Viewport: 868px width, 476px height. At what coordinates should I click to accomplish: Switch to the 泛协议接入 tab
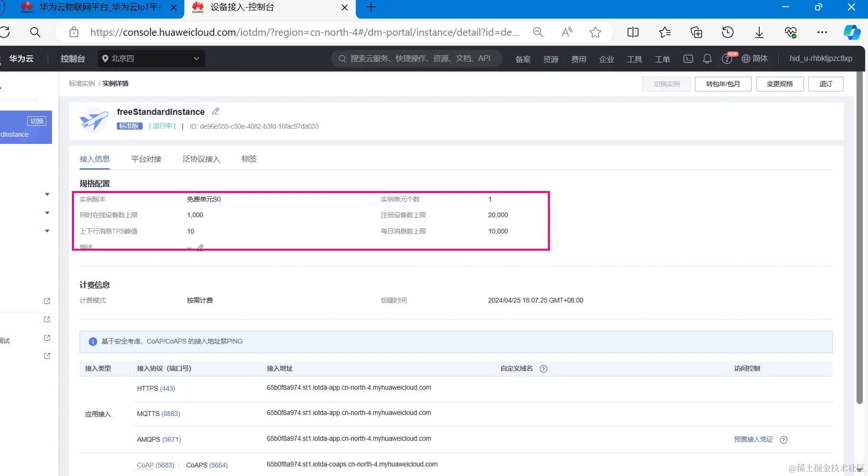coord(201,159)
